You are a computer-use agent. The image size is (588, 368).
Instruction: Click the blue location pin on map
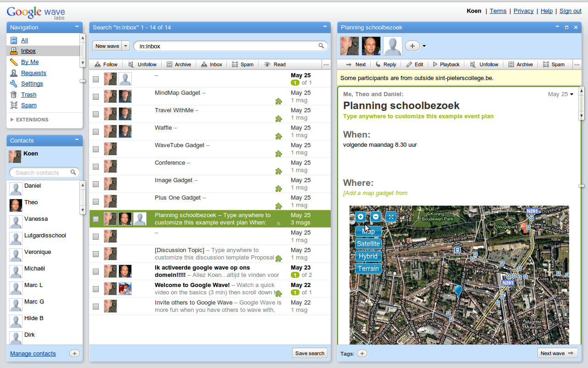click(x=458, y=292)
